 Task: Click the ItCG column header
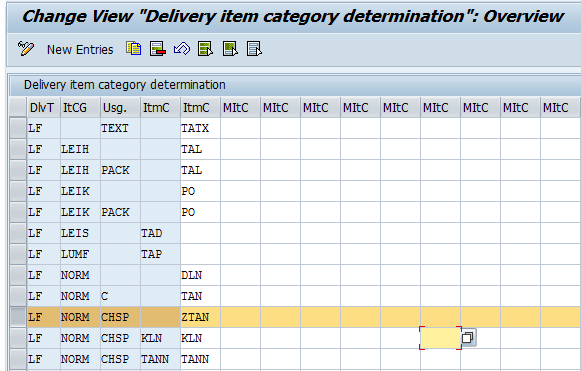[x=80, y=107]
